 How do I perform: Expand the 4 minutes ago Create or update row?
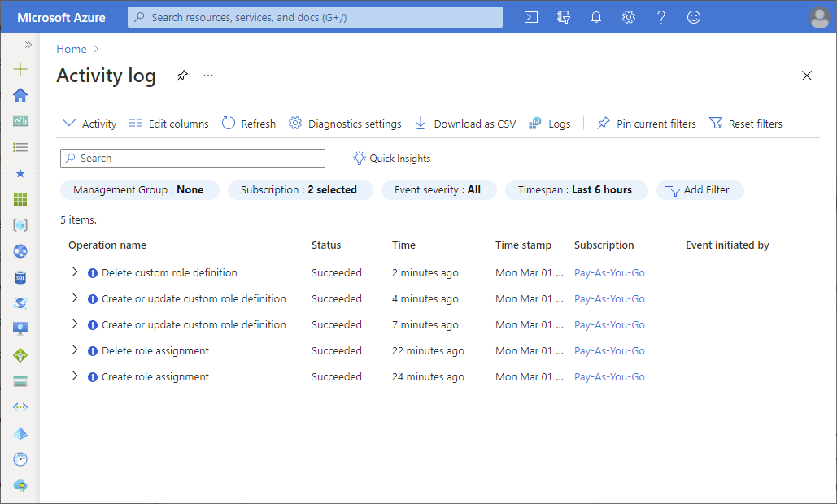click(x=75, y=298)
